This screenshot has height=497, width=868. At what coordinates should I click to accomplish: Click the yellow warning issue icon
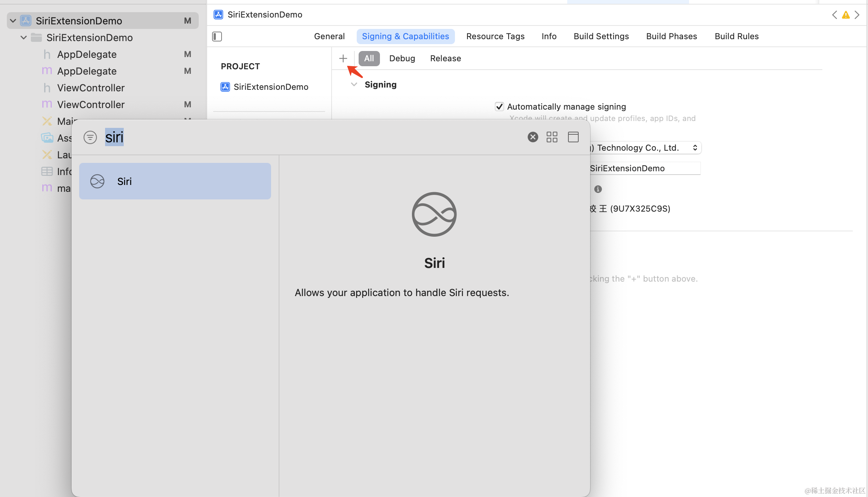846,15
